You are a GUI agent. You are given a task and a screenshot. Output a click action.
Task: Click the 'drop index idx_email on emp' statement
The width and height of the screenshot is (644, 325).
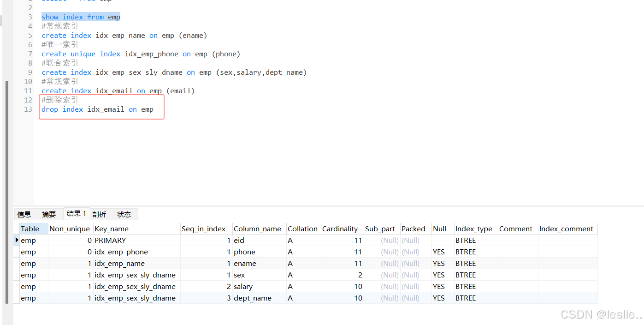tap(97, 109)
